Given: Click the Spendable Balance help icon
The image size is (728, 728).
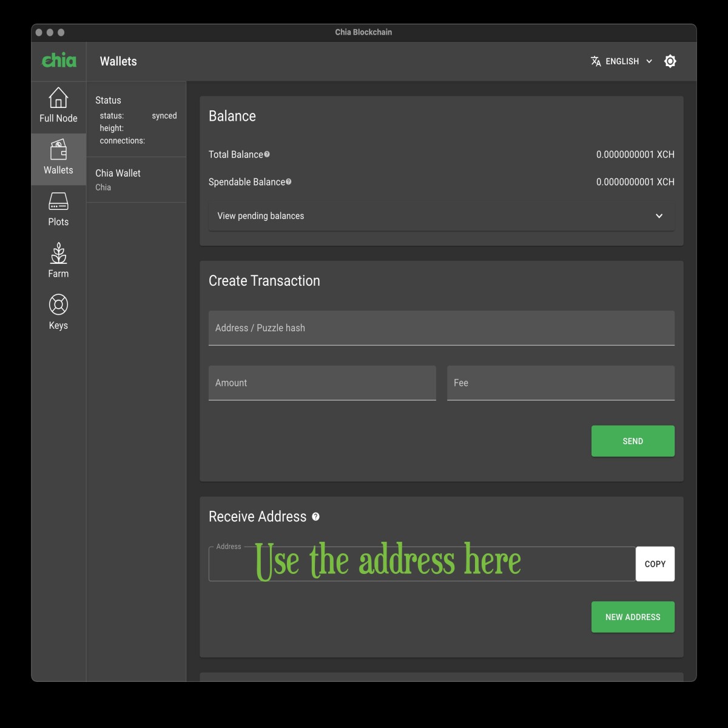Looking at the screenshot, I should point(288,181).
